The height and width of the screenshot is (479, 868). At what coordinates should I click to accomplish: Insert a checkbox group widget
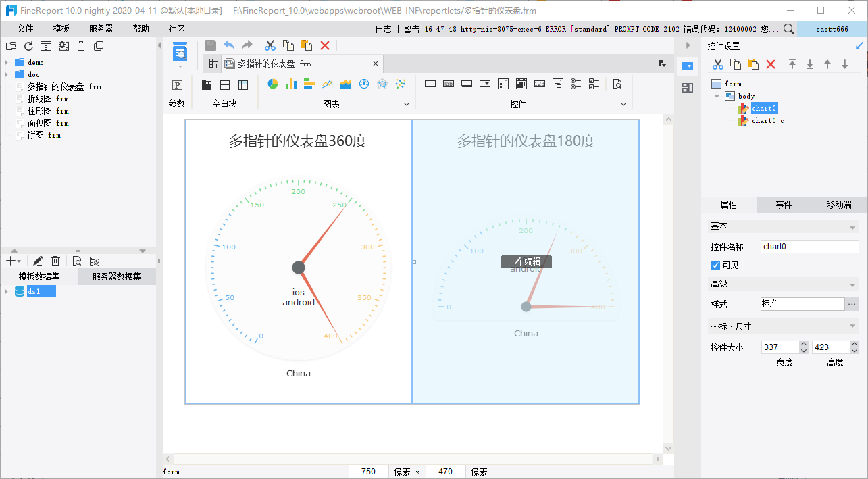594,84
